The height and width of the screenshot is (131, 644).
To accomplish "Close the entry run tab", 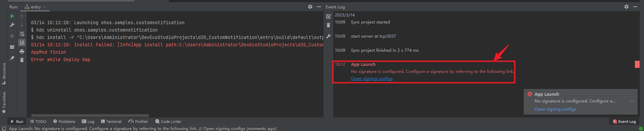I will click(x=44, y=7).
